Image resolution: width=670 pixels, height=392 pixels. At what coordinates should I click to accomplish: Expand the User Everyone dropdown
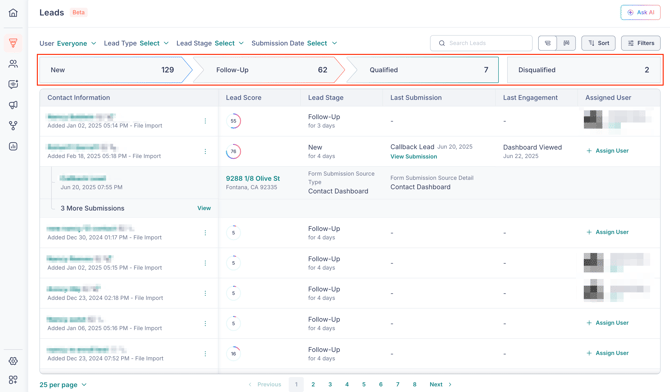coord(68,43)
